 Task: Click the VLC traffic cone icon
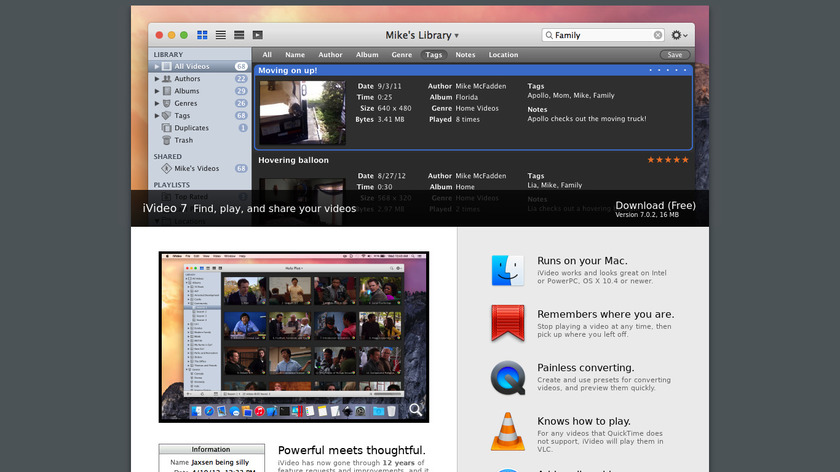pos(507,432)
